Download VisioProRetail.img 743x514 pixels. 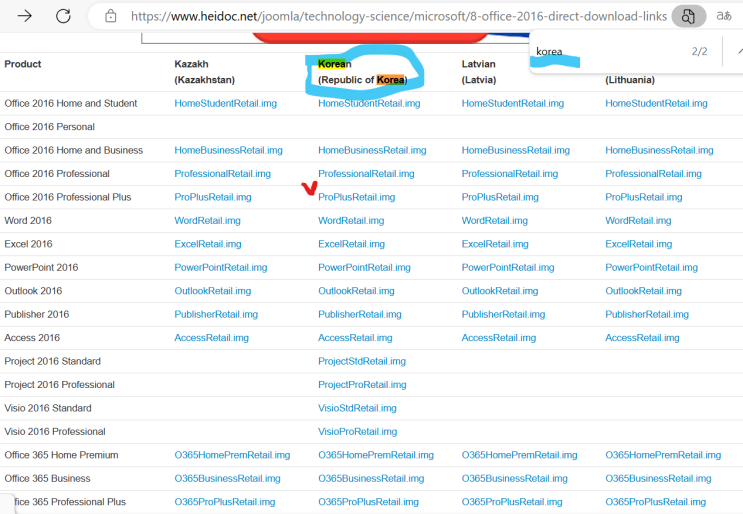coord(357,432)
